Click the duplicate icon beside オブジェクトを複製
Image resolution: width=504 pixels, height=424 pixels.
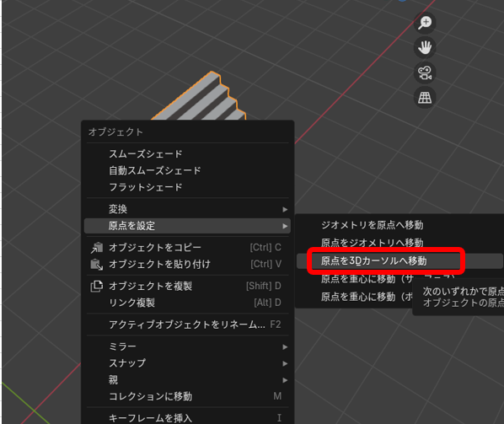tap(97, 286)
